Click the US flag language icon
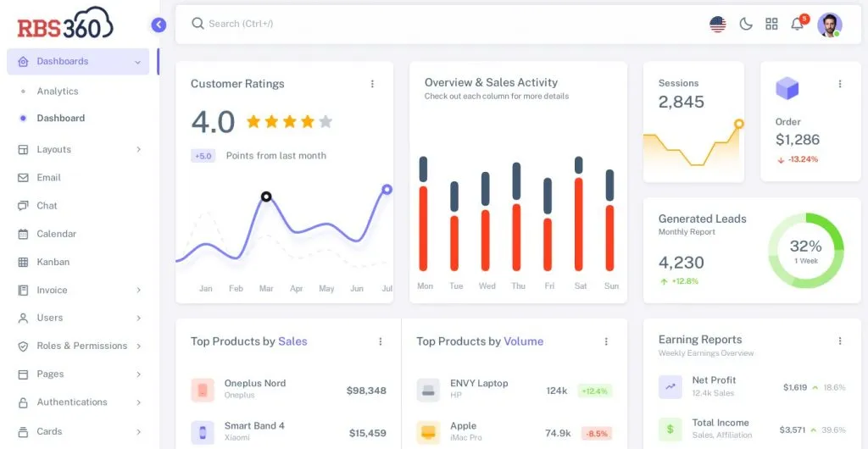The width and height of the screenshot is (868, 449). 718,25
